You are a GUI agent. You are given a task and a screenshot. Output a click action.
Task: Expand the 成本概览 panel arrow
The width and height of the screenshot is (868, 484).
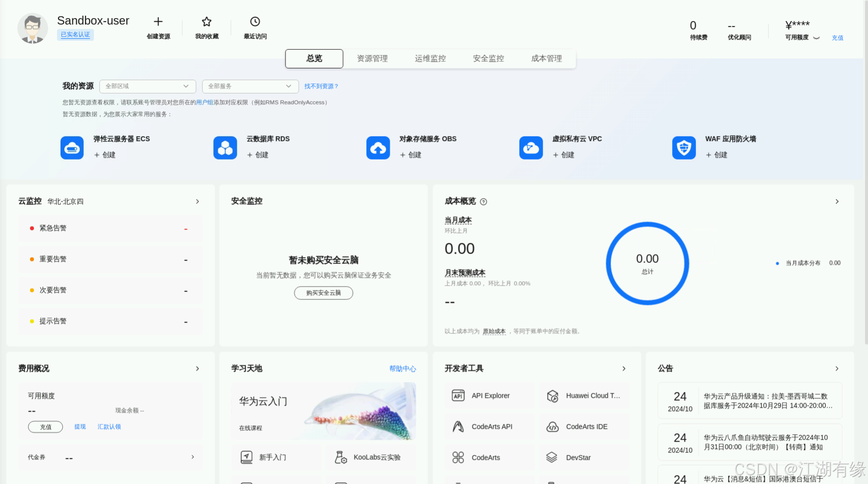coord(837,202)
